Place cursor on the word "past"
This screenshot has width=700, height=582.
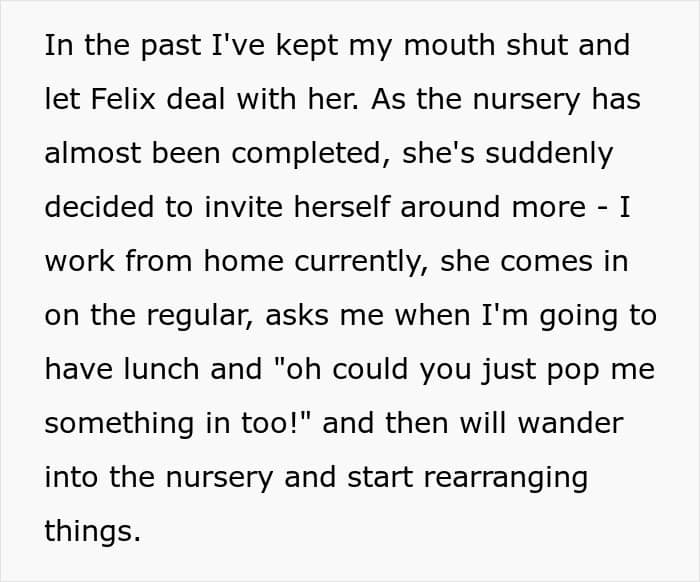[171, 47]
